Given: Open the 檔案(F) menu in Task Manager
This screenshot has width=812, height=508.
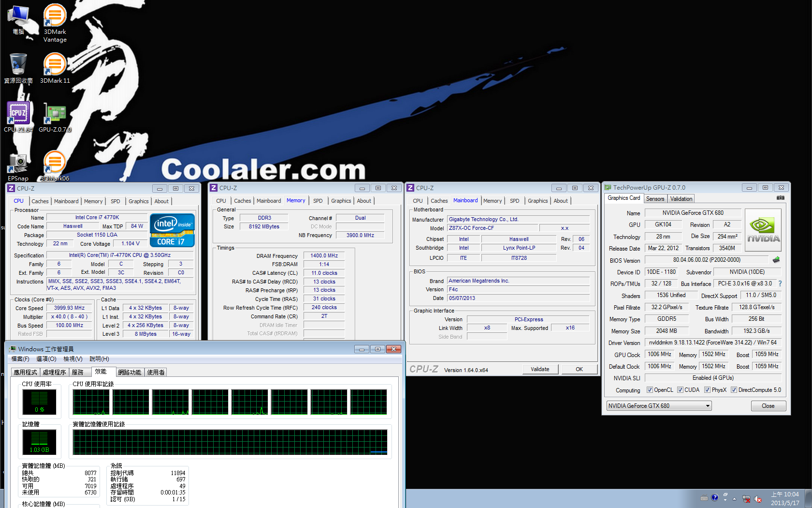Looking at the screenshot, I should coord(20,359).
